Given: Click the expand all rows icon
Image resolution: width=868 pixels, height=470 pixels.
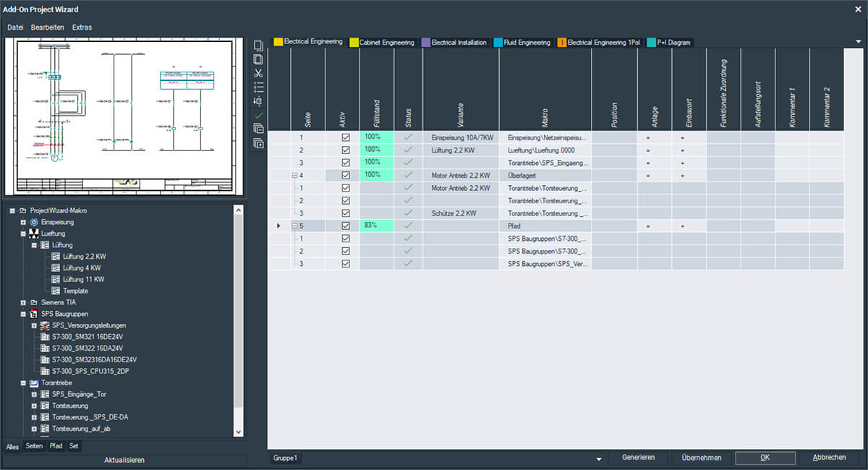Looking at the screenshot, I should point(258,143).
